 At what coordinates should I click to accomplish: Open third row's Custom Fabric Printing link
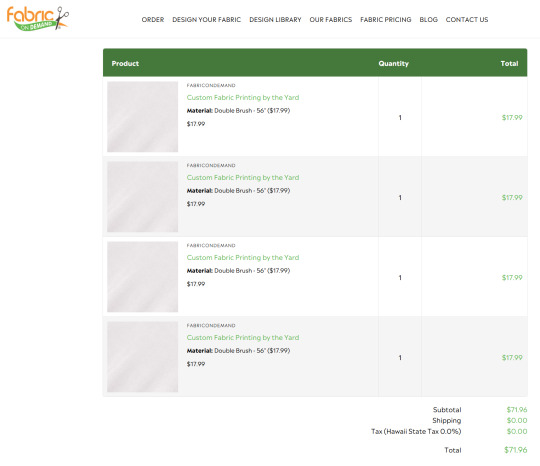pyautogui.click(x=243, y=257)
